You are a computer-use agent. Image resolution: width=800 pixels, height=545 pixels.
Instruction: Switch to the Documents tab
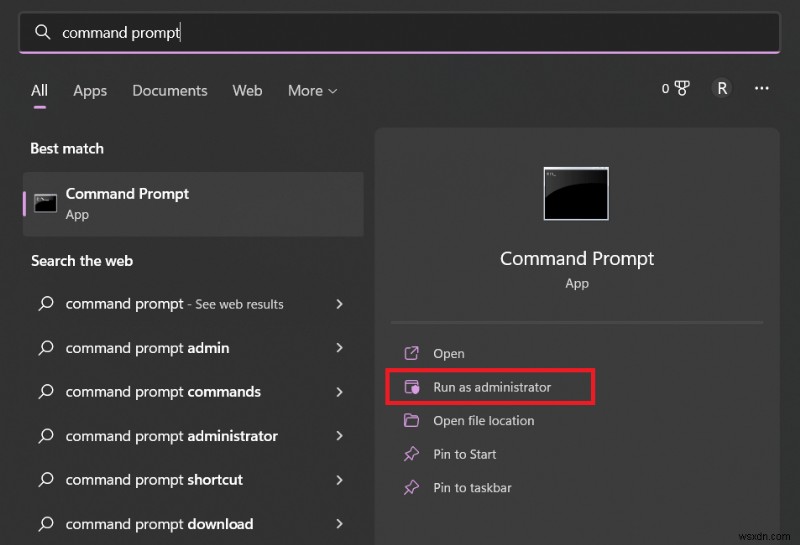[169, 90]
